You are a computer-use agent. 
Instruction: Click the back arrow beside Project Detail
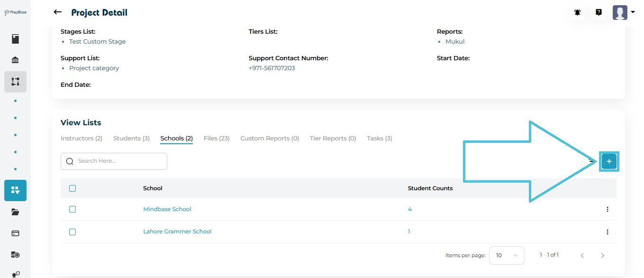[x=58, y=12]
